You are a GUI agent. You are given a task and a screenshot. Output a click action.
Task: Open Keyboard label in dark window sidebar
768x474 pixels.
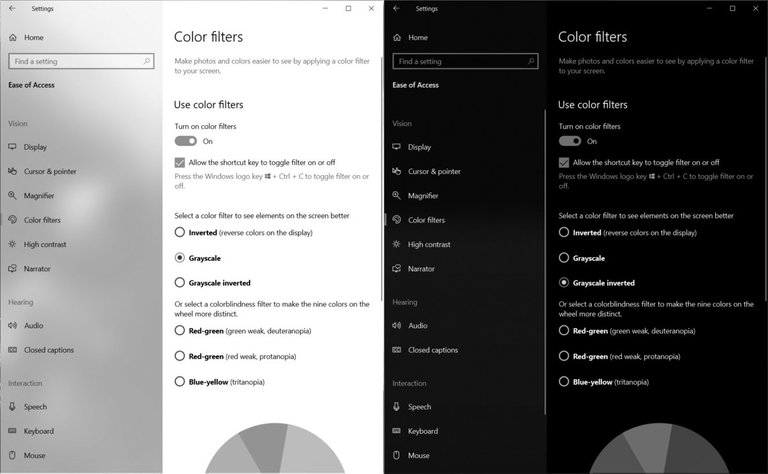click(x=423, y=431)
